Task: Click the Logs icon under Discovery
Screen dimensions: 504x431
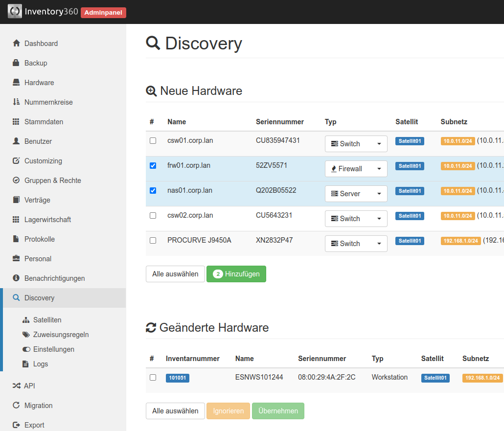Action: point(26,363)
